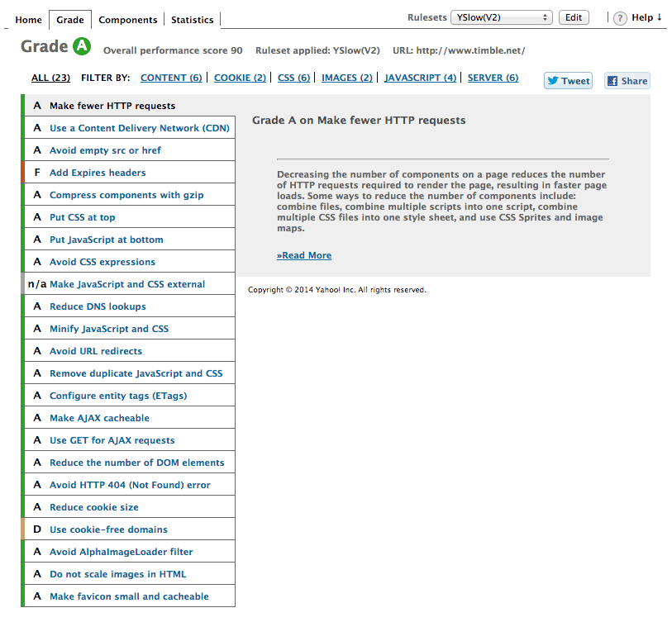Click the Yahoo copyright notice text
Screen dimensions: 672x622
click(x=337, y=290)
